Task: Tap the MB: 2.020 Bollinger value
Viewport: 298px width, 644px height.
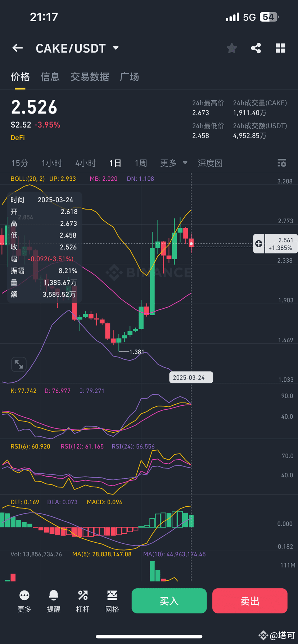Action: (104, 179)
